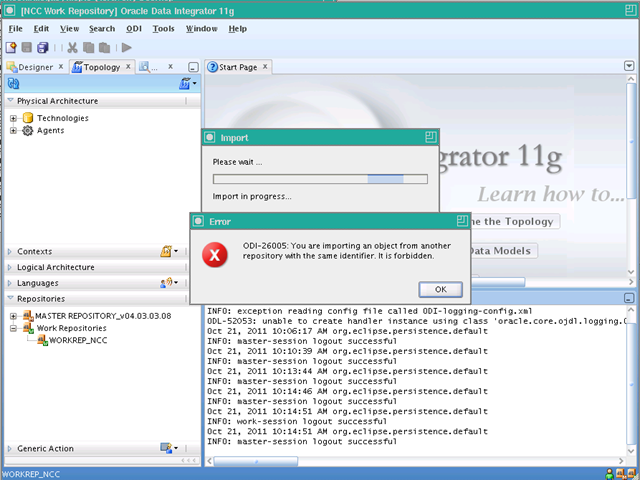The height and width of the screenshot is (480, 640).
Task: Click the Work Repositories icon
Action: click(28, 328)
